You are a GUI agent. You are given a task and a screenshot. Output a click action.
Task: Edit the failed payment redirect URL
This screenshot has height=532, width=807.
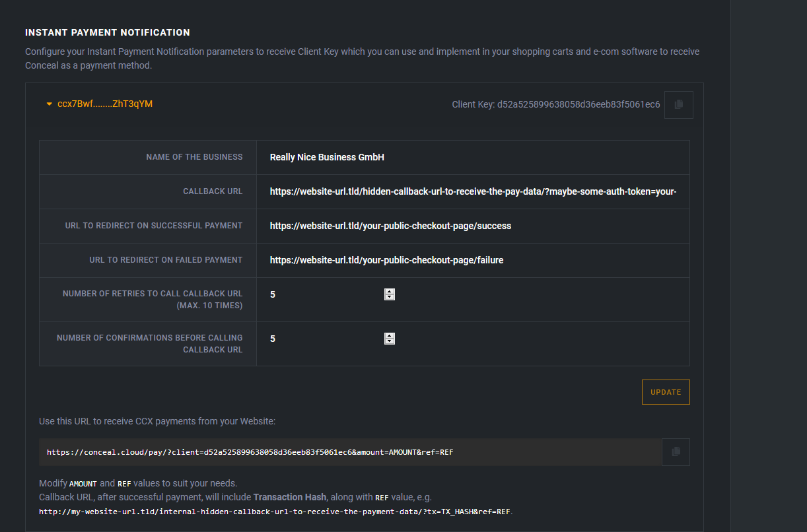point(472,261)
